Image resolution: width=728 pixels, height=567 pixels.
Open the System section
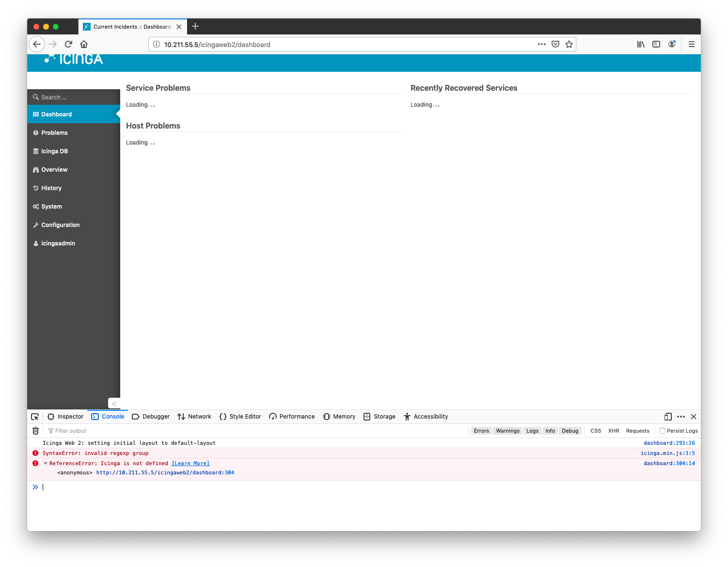tap(52, 206)
